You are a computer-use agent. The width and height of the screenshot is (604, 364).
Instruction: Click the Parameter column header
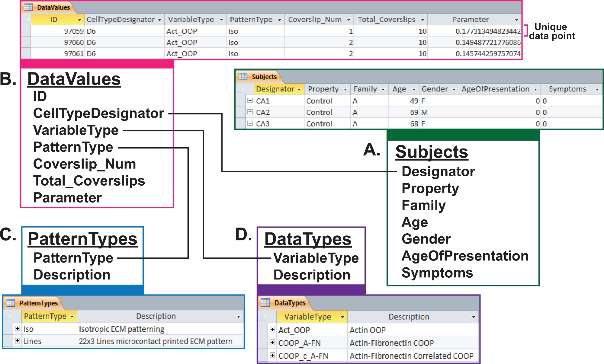(x=470, y=20)
